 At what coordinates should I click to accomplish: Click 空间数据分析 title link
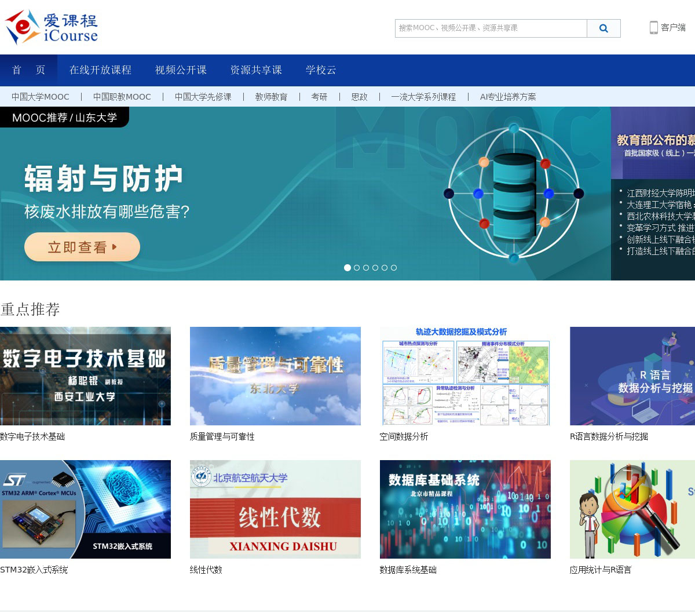point(404,436)
